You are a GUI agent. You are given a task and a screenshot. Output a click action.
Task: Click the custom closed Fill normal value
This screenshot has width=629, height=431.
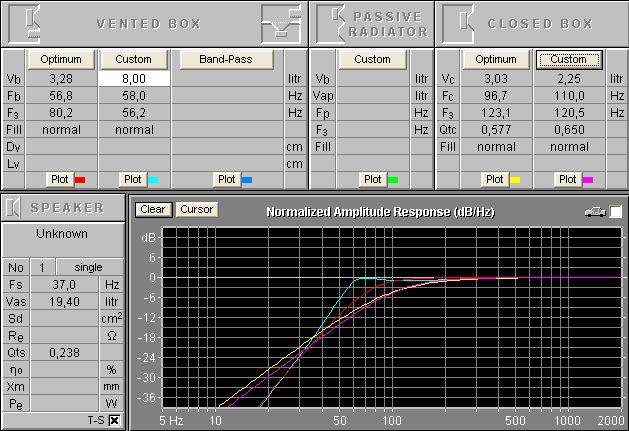click(x=569, y=147)
